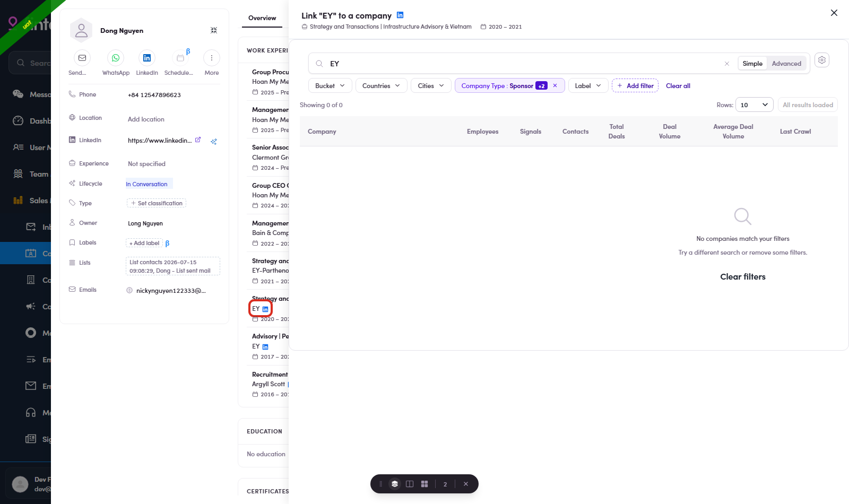Click Clear filters in empty state
The width and height of the screenshot is (849, 504).
[x=743, y=277]
